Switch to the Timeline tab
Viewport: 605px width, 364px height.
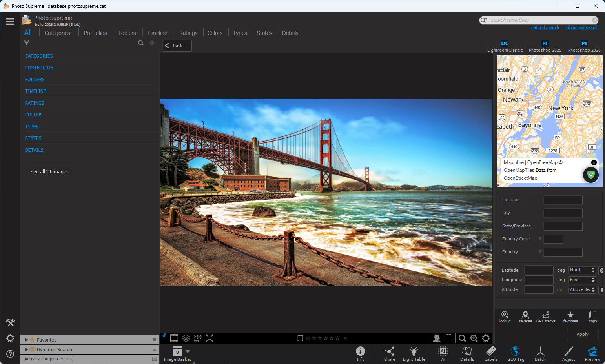[157, 33]
